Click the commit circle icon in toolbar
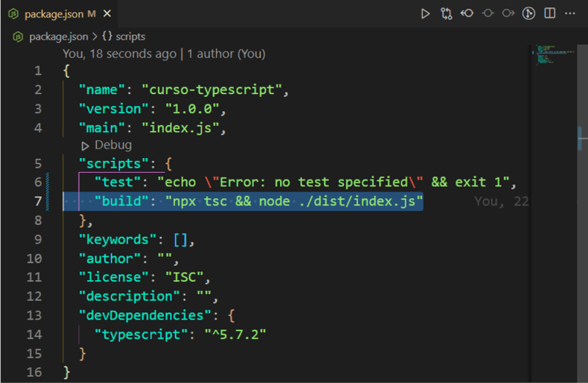 [487, 13]
